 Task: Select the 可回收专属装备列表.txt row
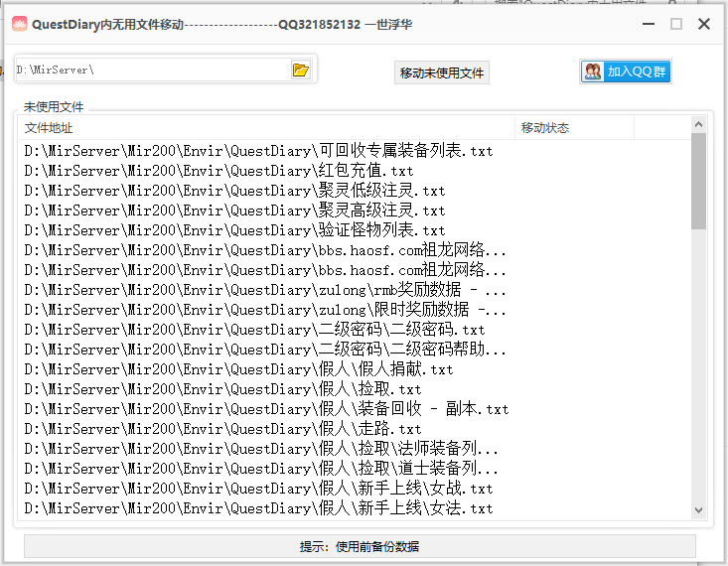(354, 151)
